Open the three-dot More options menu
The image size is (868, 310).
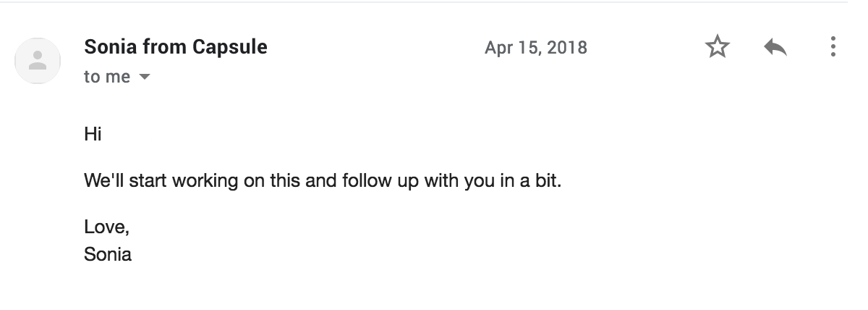833,48
